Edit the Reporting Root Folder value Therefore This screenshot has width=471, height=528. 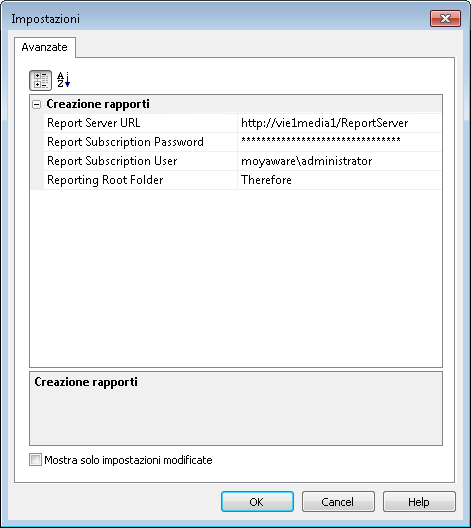(x=339, y=180)
